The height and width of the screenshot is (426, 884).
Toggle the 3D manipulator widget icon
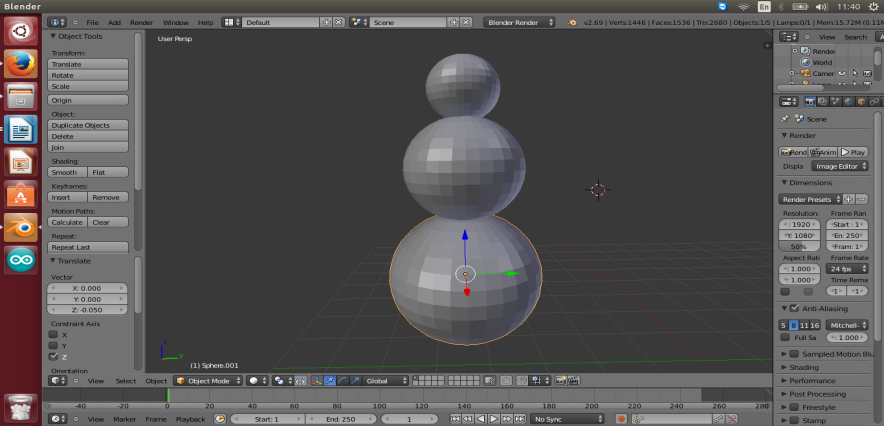[317, 381]
